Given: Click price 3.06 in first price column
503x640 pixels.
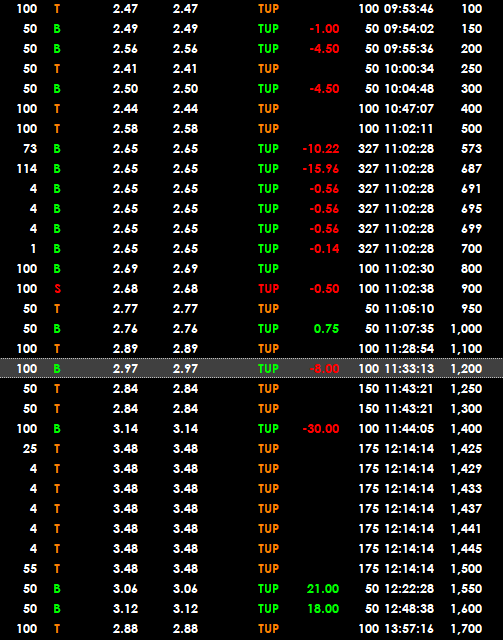Looking at the screenshot, I should tap(125, 589).
